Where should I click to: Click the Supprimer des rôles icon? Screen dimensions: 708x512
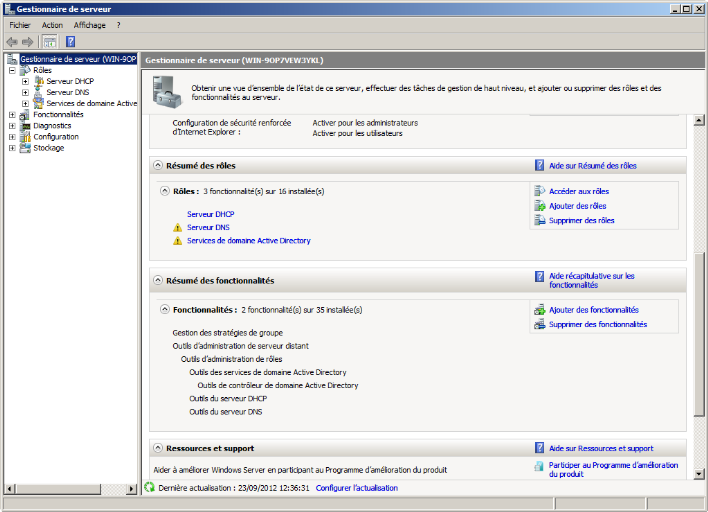coord(540,220)
